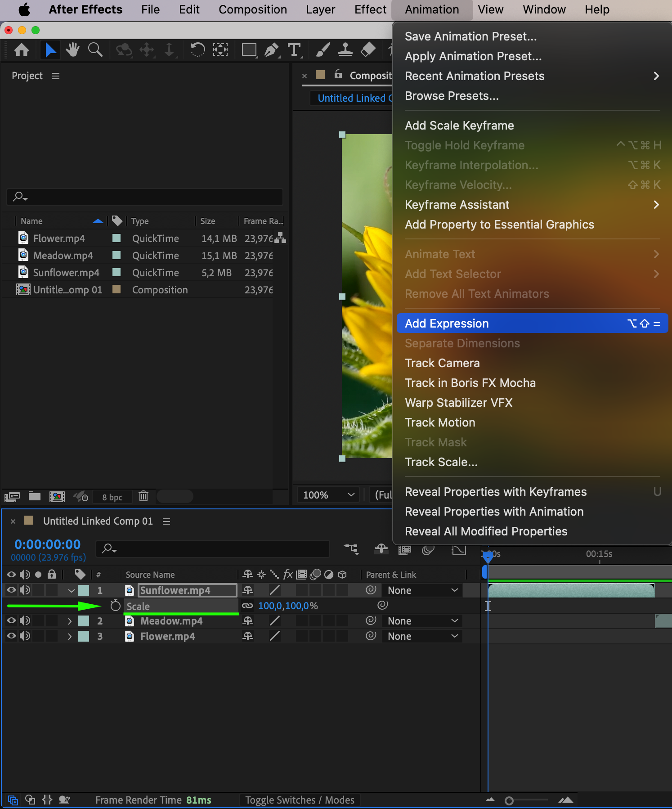Click the Scale stopwatch icon
672x809 pixels.
(x=116, y=606)
